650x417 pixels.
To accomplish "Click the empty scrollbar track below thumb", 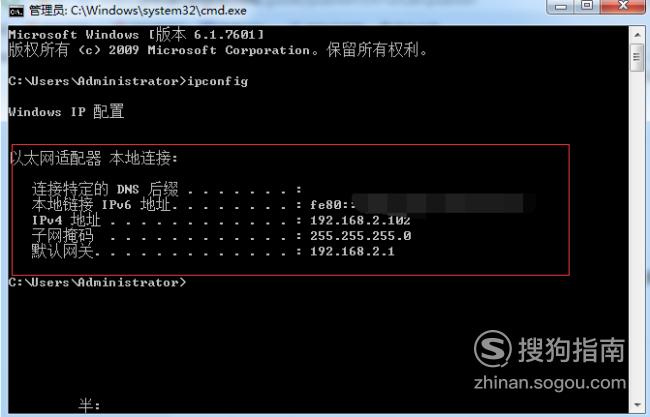I will click(x=637, y=232).
